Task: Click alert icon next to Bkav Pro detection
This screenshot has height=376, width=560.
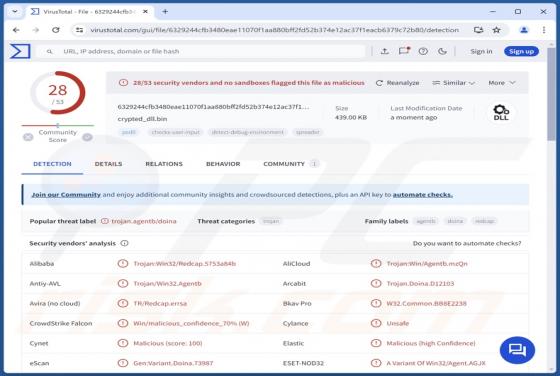Action: pos(376,304)
